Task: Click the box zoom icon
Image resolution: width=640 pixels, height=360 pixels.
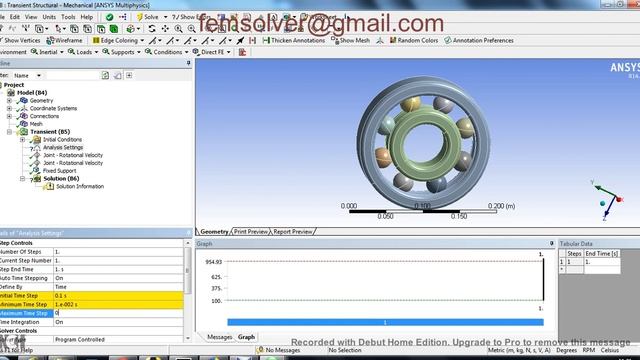Action: (x=191, y=29)
